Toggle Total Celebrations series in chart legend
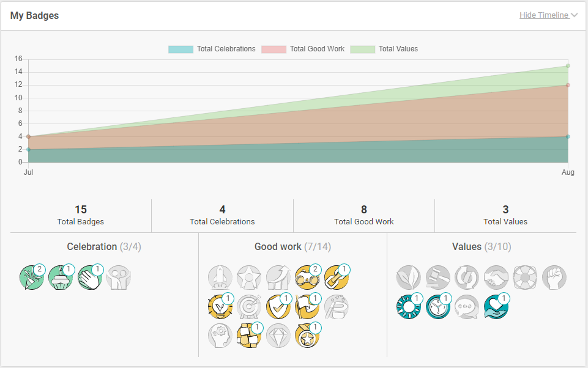588x368 pixels. point(212,49)
